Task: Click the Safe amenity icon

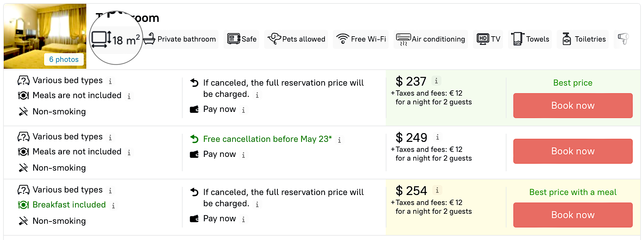Action: pyautogui.click(x=234, y=39)
